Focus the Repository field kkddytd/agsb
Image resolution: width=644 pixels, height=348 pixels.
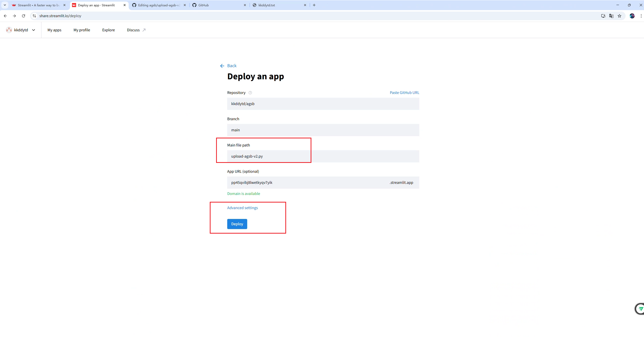coord(323,104)
